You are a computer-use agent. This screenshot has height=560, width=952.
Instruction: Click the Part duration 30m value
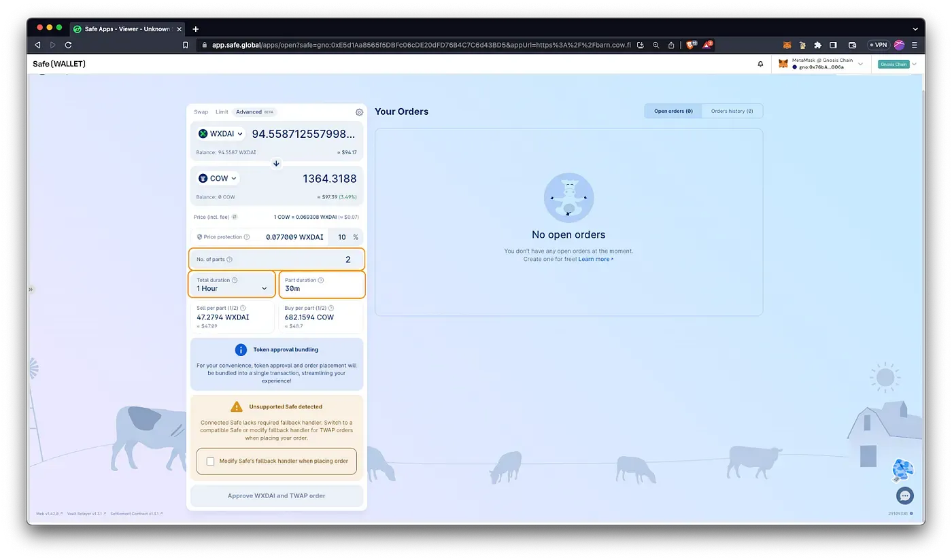tap(292, 289)
